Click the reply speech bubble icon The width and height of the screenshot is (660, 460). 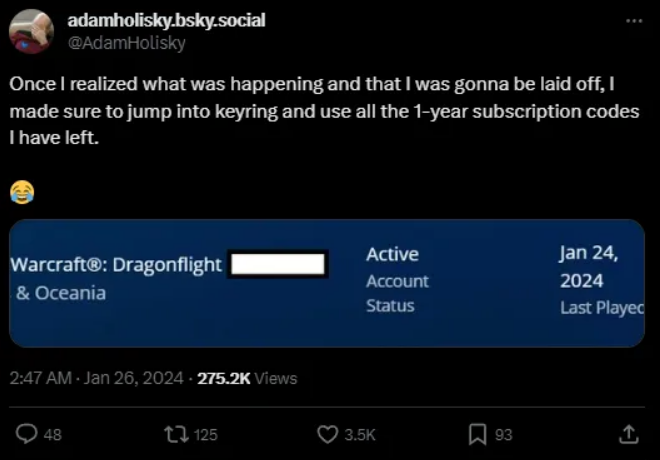point(27,434)
